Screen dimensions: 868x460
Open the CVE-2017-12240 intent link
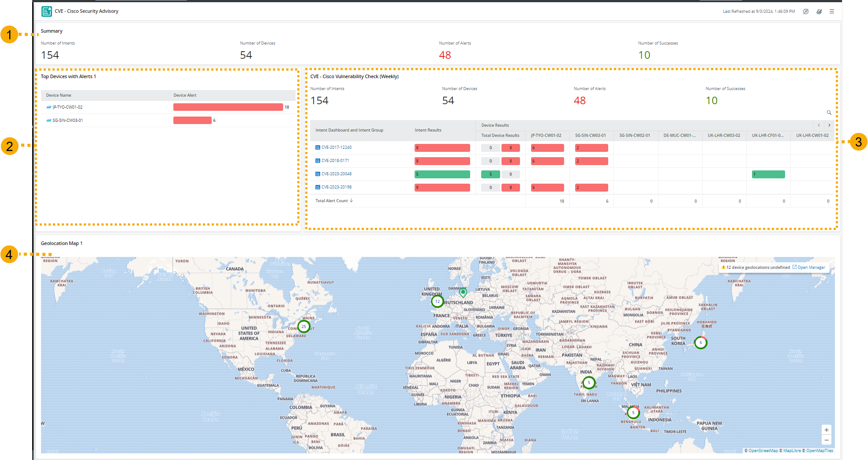pyautogui.click(x=336, y=147)
